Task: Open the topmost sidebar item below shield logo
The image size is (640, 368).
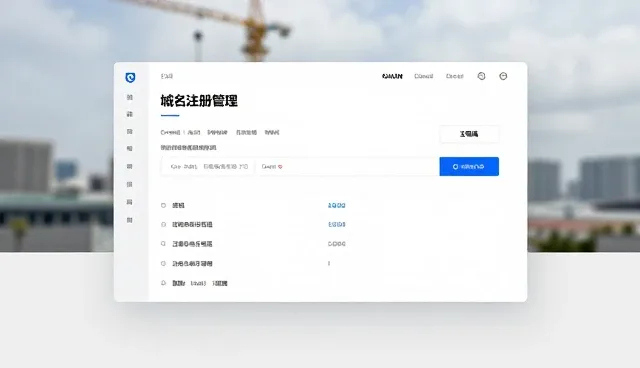Action: point(130,98)
